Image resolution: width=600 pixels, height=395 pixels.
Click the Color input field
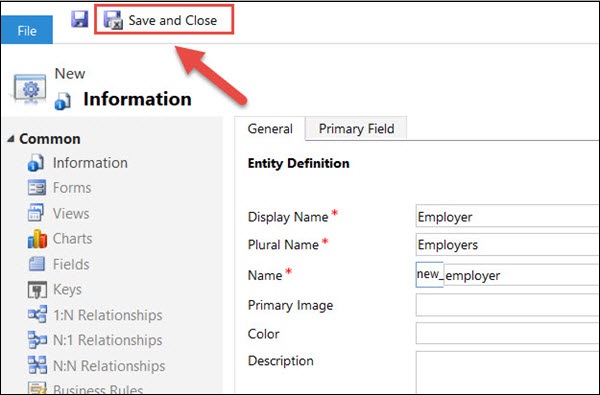coord(507,333)
